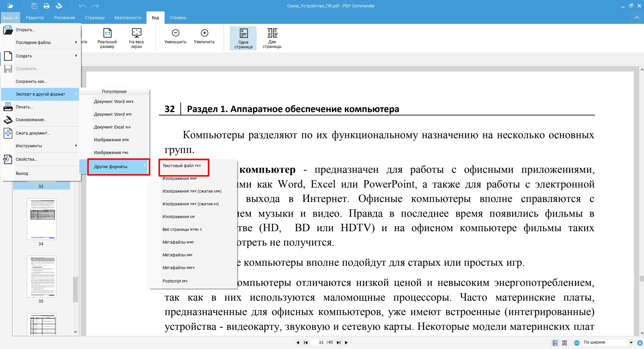
Task: Export as TIFF with LZW compression
Action: point(194,191)
